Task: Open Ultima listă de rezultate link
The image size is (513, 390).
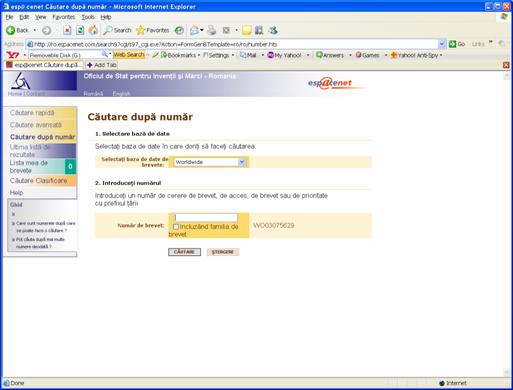Action: click(x=30, y=151)
